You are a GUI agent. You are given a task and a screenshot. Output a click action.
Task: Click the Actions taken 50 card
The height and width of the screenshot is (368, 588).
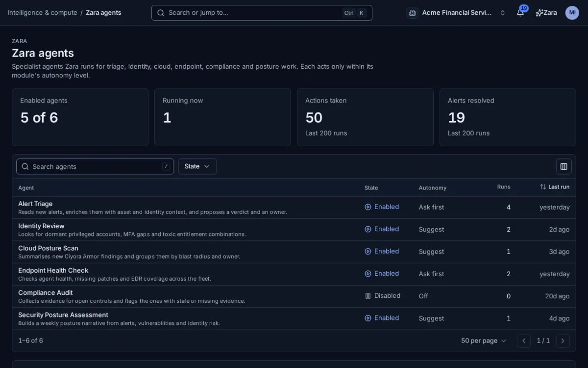pos(365,117)
